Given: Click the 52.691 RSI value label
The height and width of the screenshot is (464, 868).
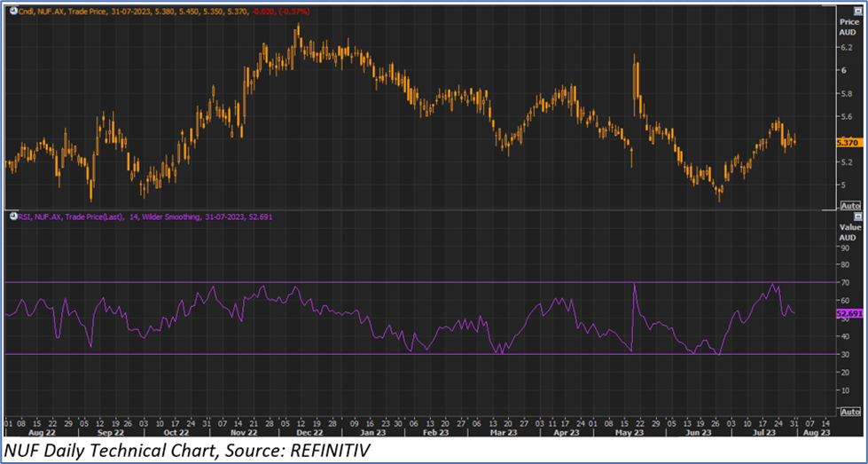Looking at the screenshot, I should point(848,314).
